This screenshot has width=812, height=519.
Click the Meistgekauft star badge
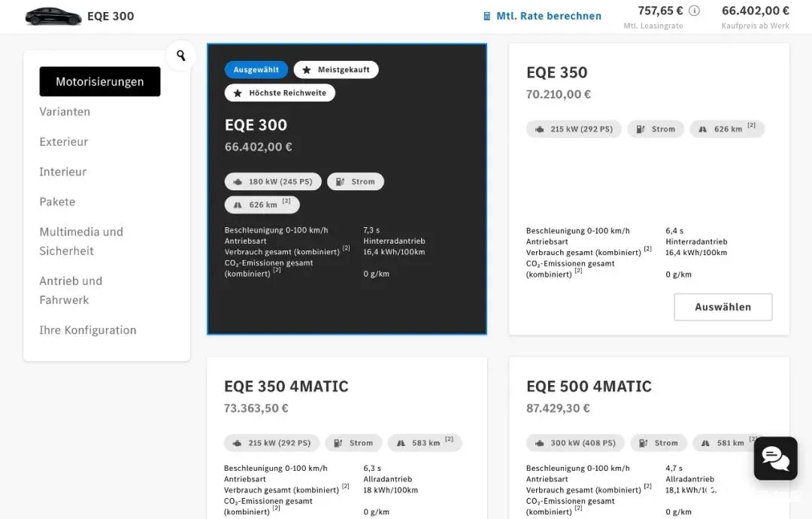click(x=336, y=69)
